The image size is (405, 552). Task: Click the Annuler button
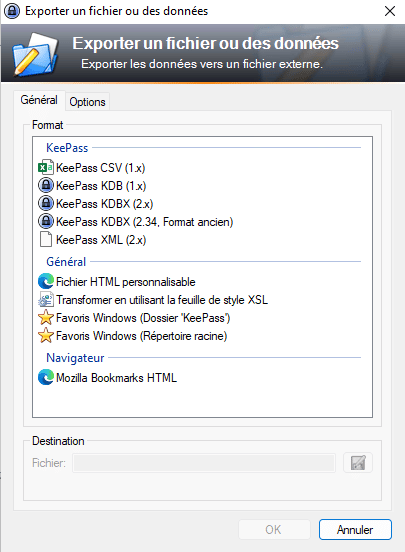[355, 529]
